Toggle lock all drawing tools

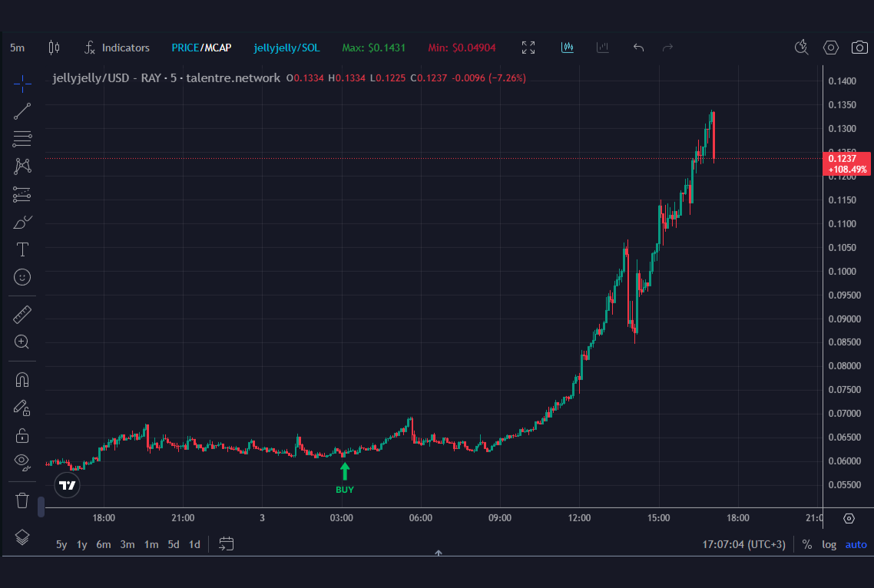(x=22, y=435)
